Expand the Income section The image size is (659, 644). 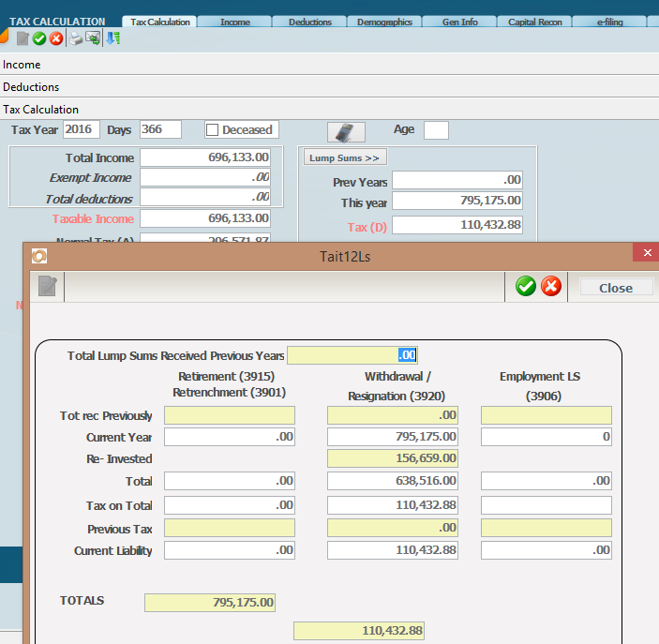(22, 65)
